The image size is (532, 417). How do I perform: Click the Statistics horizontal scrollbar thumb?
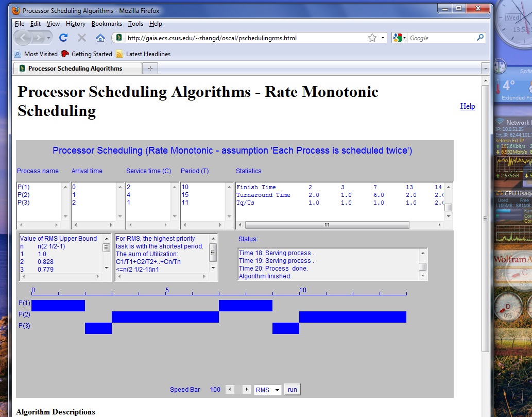tap(327, 225)
